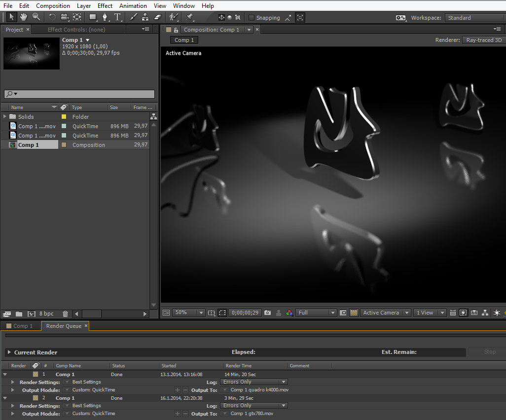Screen dimensions: 506x420
Task: Open the 50% magnification dropdown
Action: pos(189,313)
